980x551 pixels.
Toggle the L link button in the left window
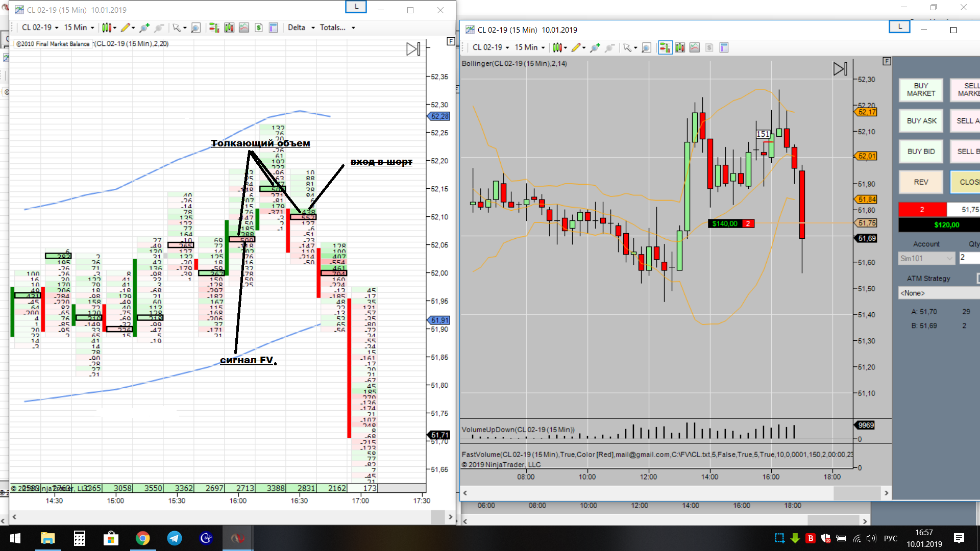tap(356, 7)
